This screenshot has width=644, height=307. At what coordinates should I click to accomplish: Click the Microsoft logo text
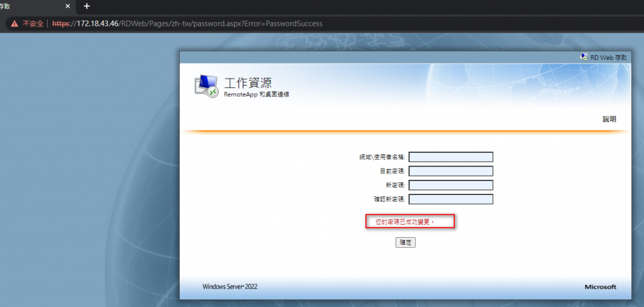click(601, 287)
